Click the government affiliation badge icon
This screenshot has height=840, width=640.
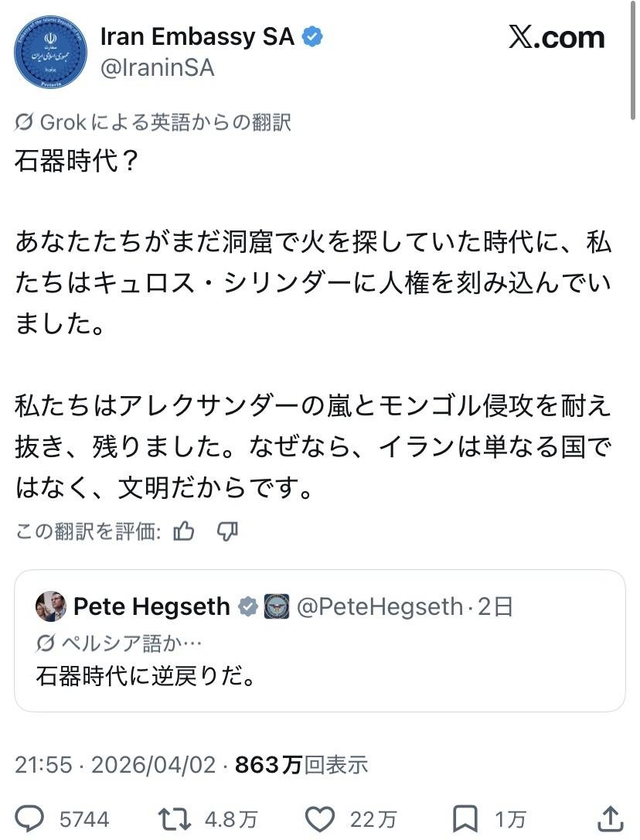coord(276,607)
